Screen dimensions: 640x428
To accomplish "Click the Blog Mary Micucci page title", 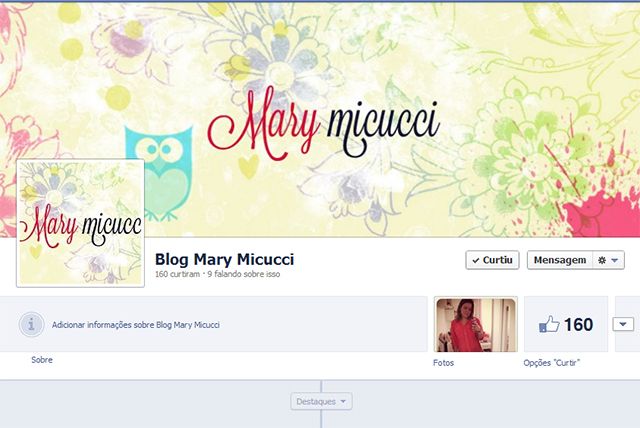I will coord(224,259).
